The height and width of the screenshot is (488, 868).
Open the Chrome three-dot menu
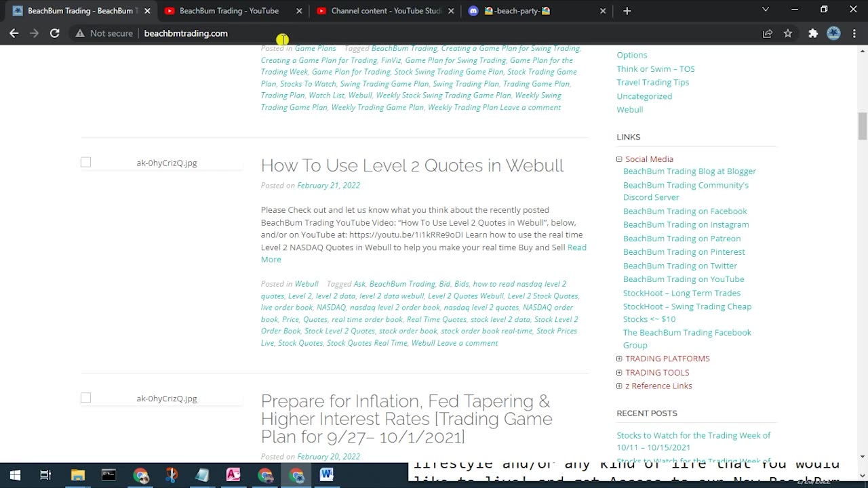(x=854, y=33)
